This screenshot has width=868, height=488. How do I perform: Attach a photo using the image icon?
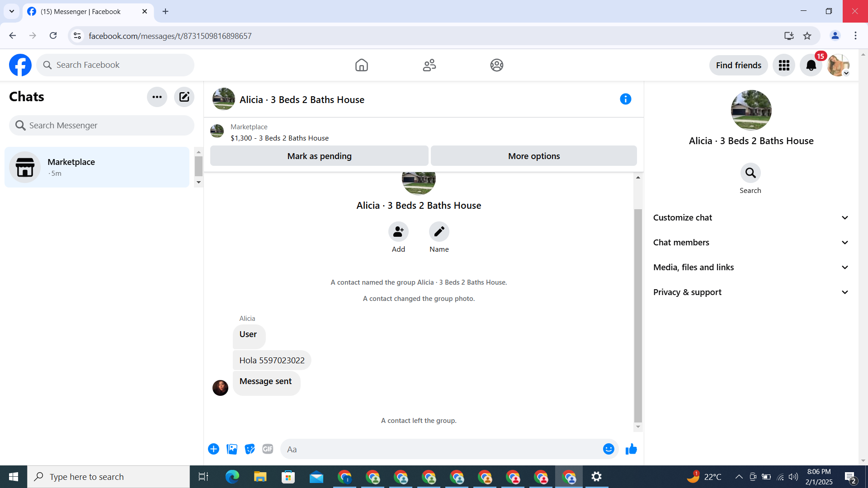pyautogui.click(x=232, y=449)
